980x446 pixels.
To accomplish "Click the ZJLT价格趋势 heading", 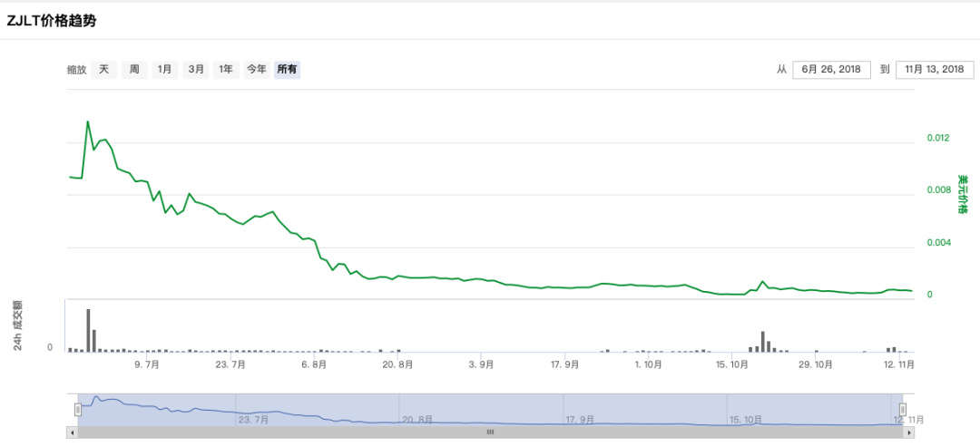I will tap(51, 20).
